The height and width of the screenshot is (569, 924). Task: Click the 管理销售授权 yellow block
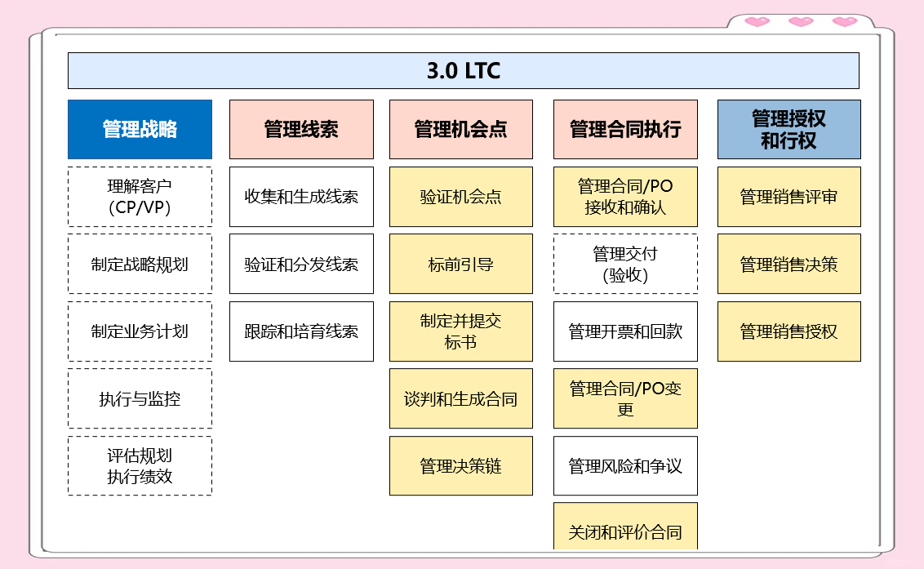click(789, 331)
